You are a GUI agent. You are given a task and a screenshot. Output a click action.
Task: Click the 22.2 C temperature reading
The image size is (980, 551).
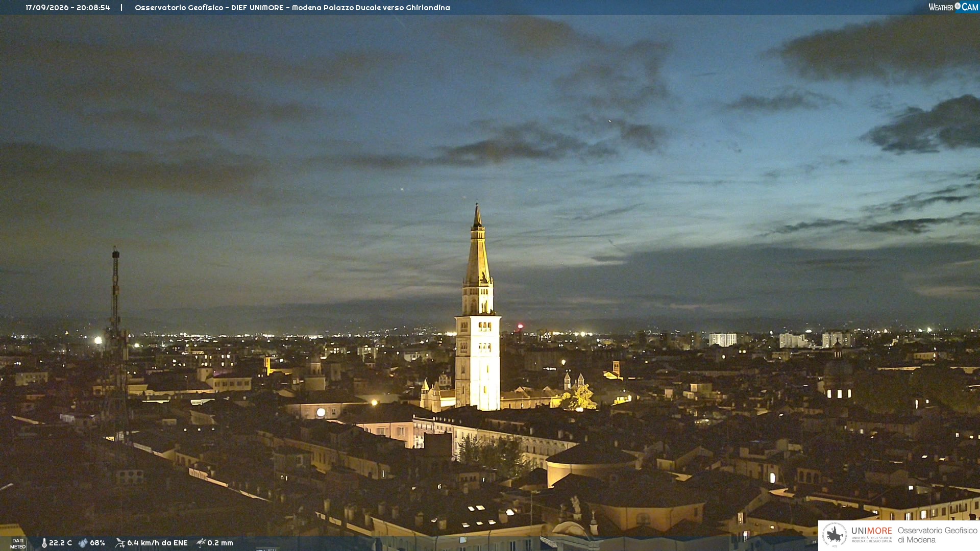(x=60, y=543)
